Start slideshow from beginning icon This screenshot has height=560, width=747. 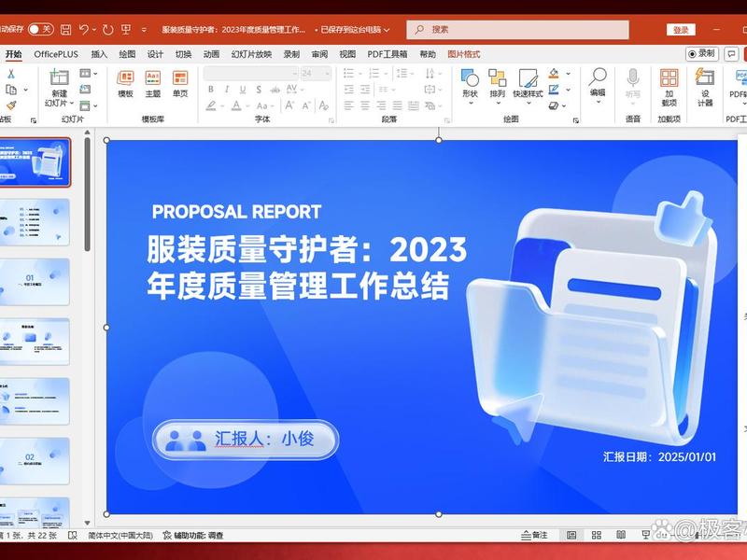pyautogui.click(x=126, y=30)
